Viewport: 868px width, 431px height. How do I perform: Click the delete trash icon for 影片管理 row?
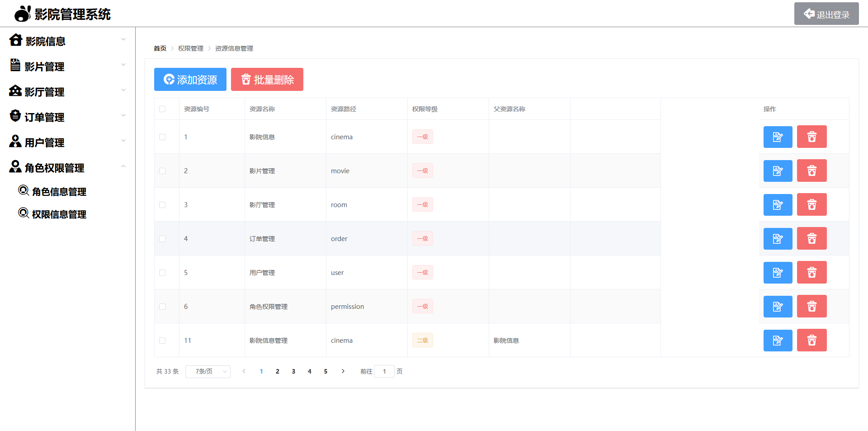coord(811,171)
